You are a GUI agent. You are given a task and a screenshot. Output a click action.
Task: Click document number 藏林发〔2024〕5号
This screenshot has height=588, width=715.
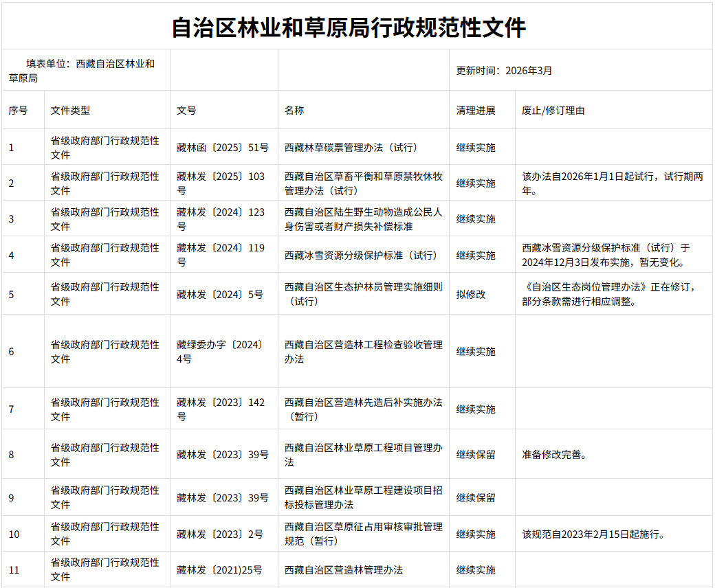click(x=219, y=294)
